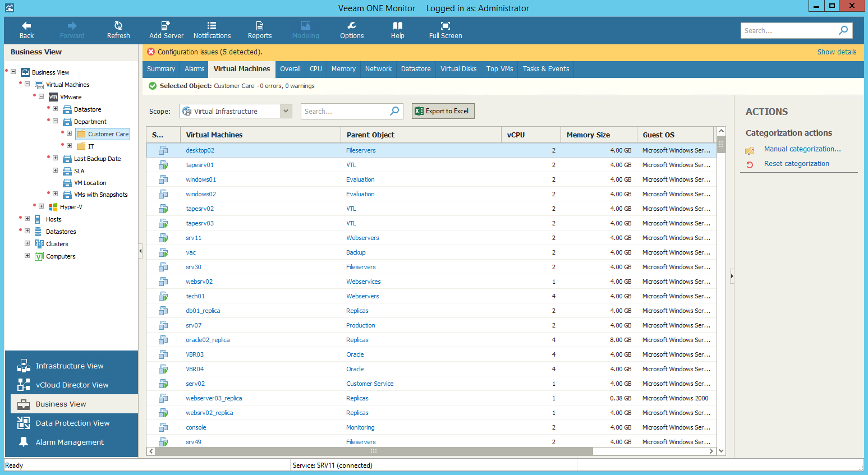Select the IT department tree item

(x=91, y=146)
